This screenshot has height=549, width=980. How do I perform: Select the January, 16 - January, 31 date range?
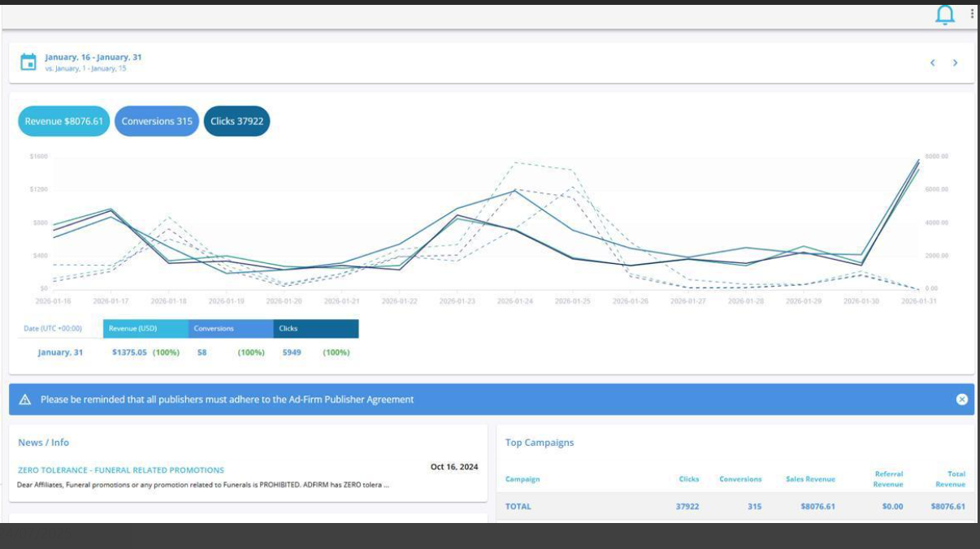[x=93, y=58]
